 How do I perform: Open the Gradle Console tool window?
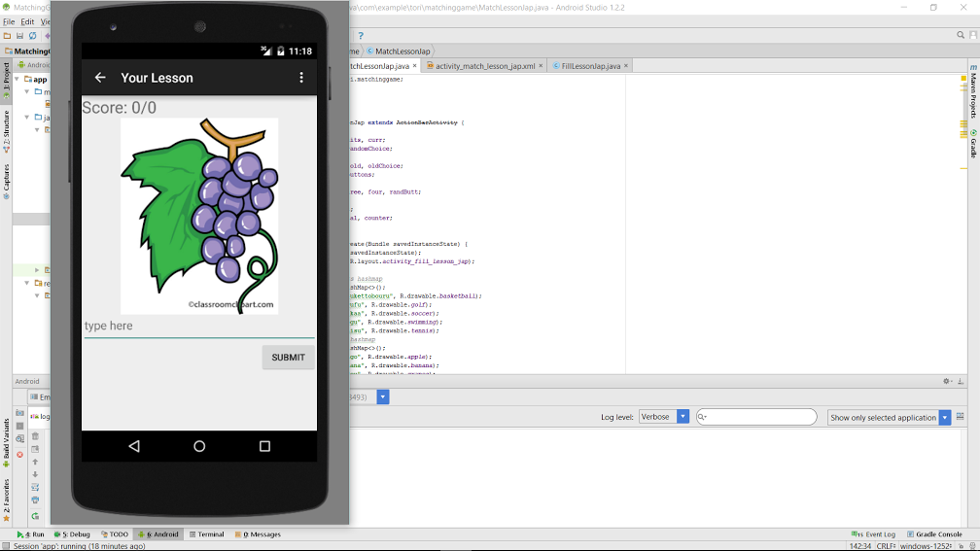[935, 534]
